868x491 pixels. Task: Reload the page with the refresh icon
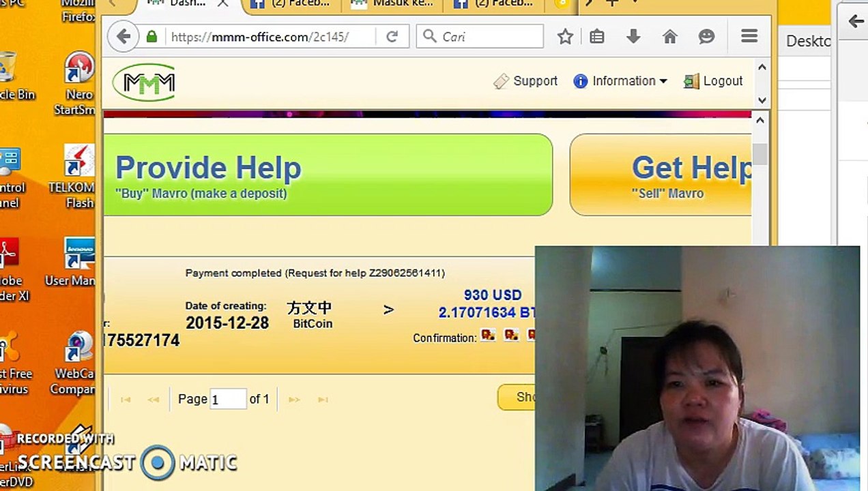coord(392,37)
